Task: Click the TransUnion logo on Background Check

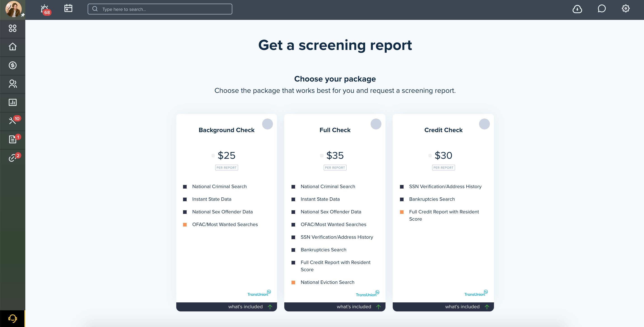Action: [259, 293]
